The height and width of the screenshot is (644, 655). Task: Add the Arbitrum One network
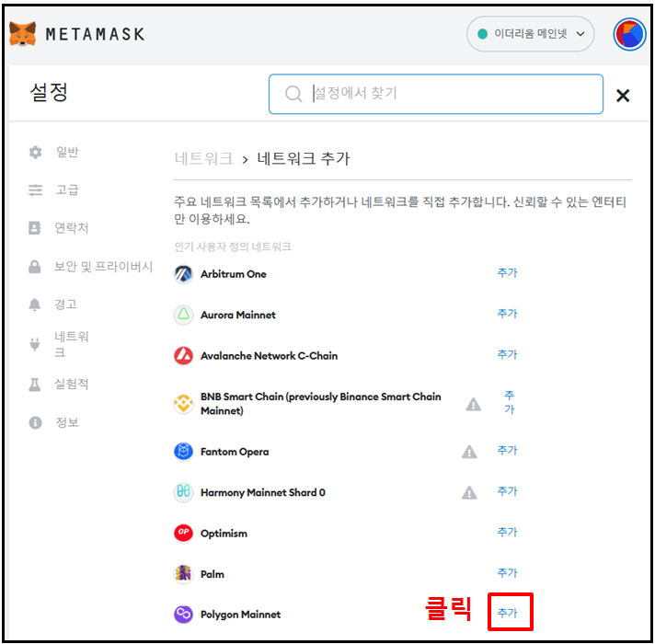coord(507,272)
